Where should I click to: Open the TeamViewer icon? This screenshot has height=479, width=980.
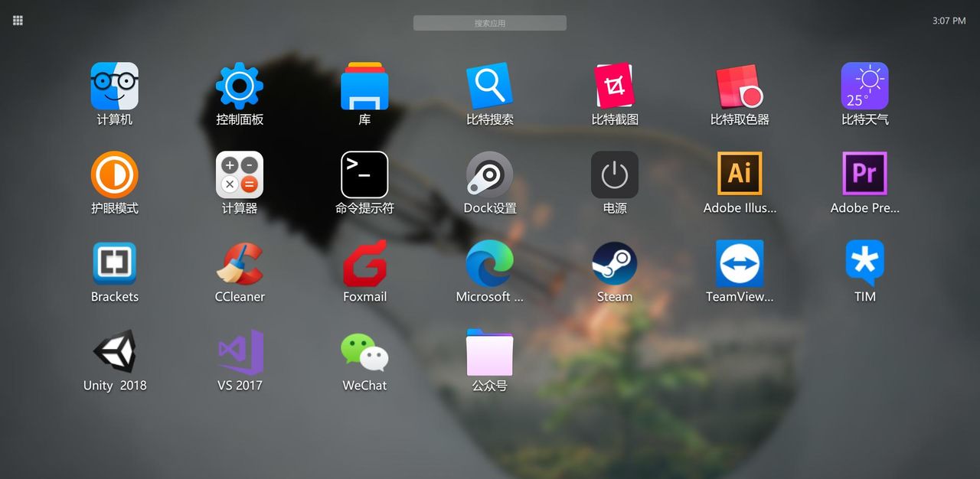740,263
